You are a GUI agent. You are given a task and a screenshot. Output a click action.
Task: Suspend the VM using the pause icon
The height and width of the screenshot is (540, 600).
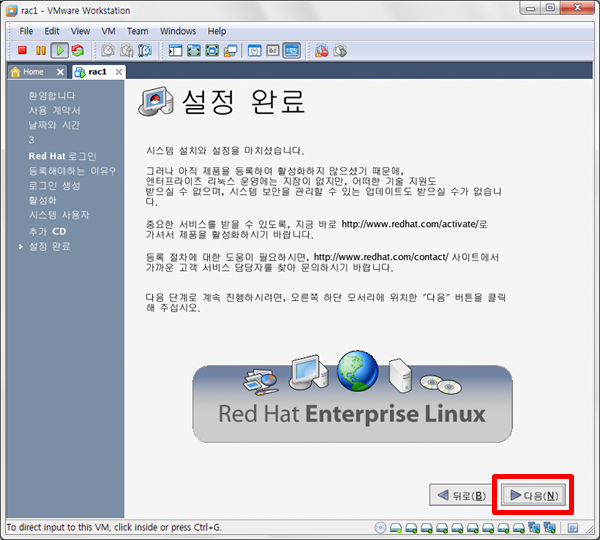click(41, 51)
